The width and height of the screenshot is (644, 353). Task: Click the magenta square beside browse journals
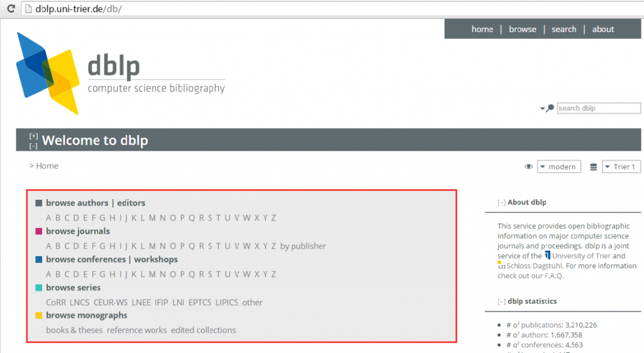pos(39,231)
